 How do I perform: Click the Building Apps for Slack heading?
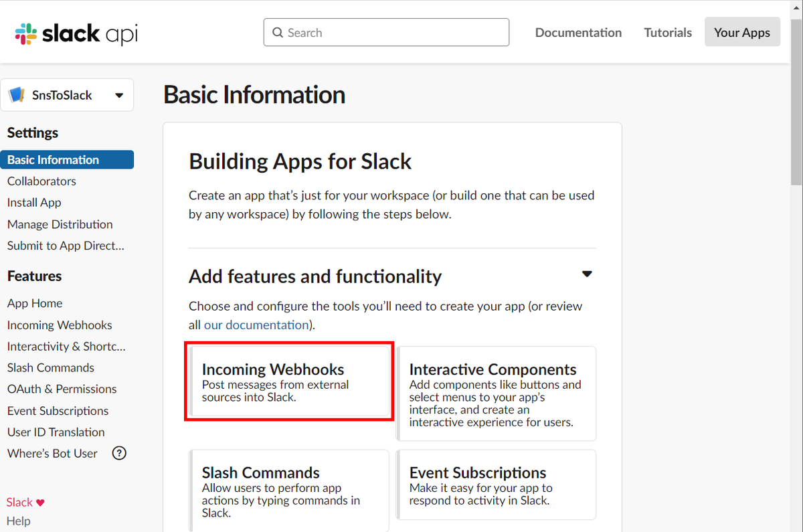click(300, 161)
